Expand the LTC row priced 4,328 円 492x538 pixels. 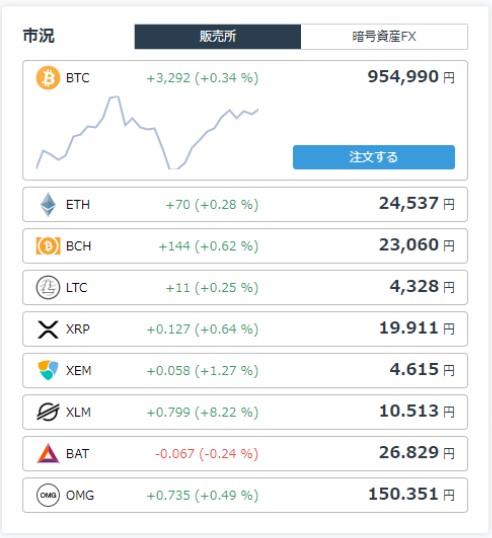pyautogui.click(x=245, y=288)
